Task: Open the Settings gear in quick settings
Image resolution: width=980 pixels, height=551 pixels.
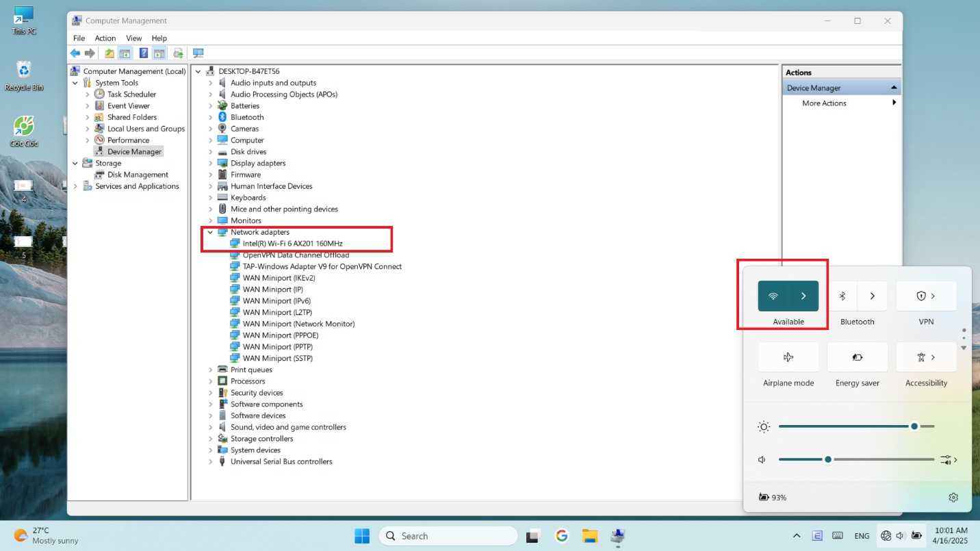Action: pyautogui.click(x=953, y=498)
